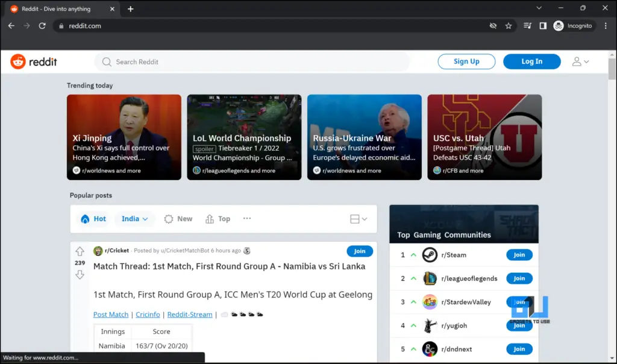Click the Search Reddit input field
Viewport: 617px width, 364px height.
[241, 61]
